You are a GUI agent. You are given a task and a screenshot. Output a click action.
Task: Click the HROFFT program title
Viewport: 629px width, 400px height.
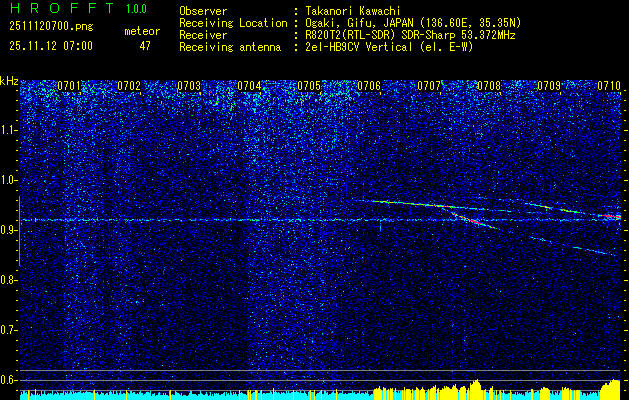pyautogui.click(x=62, y=8)
